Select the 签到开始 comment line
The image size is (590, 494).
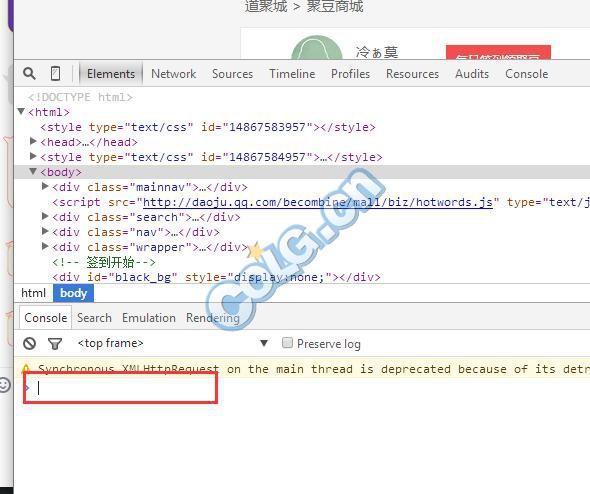tap(104, 262)
